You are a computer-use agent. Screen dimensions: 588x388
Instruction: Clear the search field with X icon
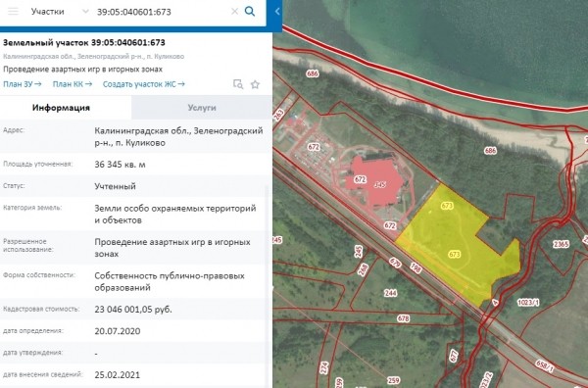pos(235,12)
